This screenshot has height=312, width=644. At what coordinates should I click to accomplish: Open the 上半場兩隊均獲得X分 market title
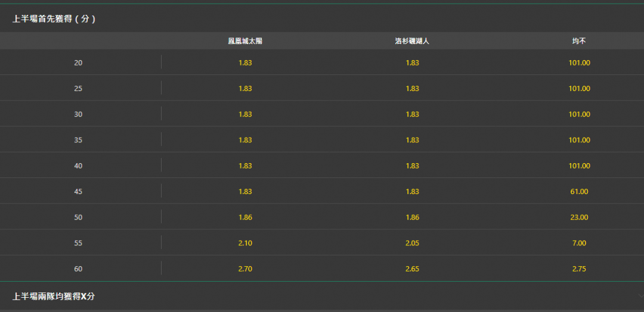click(x=54, y=297)
